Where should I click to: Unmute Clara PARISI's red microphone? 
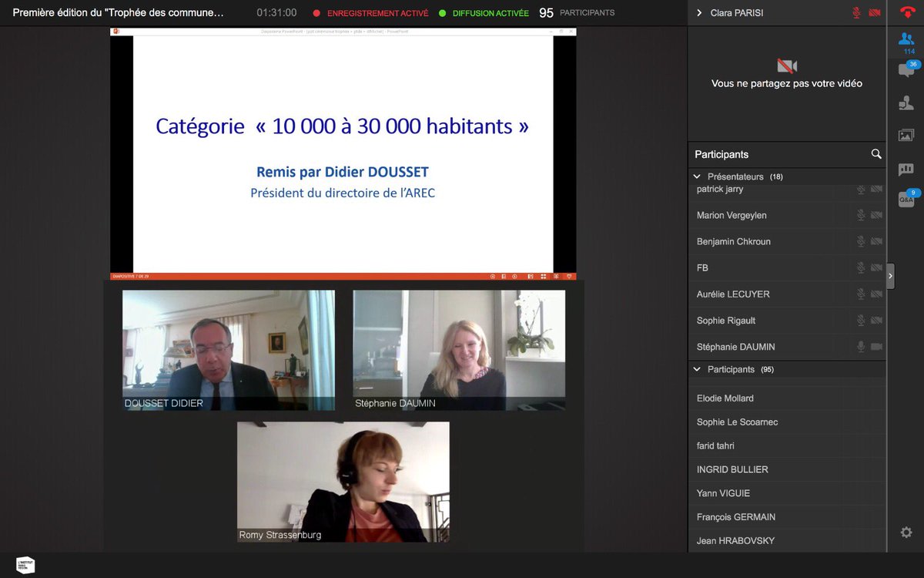point(857,13)
